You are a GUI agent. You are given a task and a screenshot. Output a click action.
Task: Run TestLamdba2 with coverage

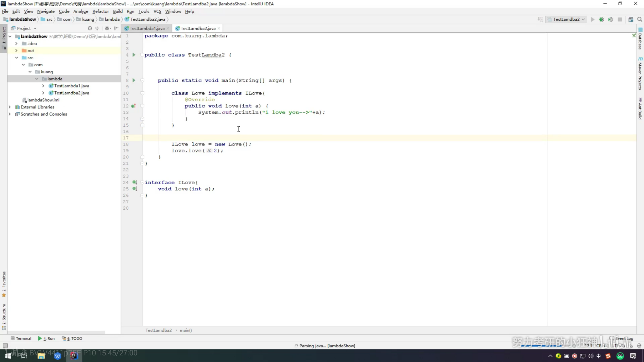pos(611,19)
